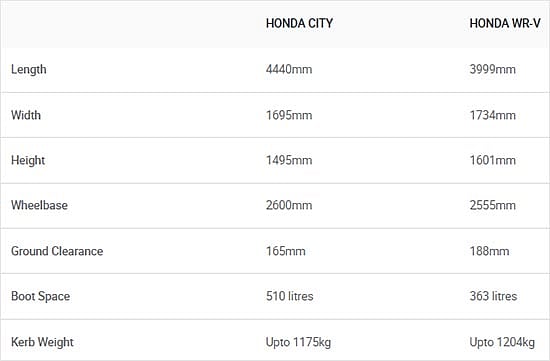Select the Ground Clearance row label
550x361 pixels.
[57, 251]
